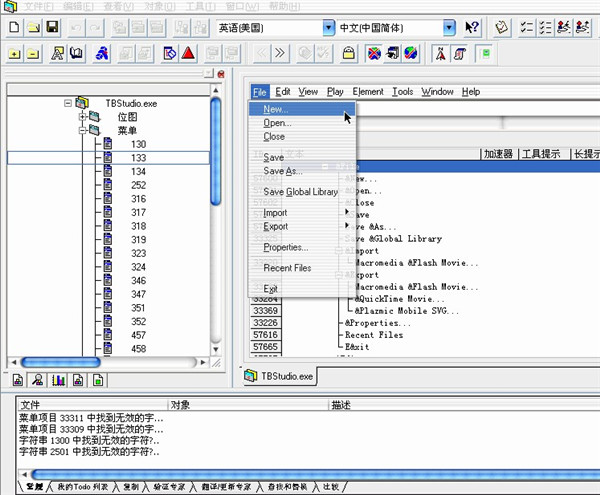The image size is (600, 495).
Task: Click the bar chart icon below the tree
Action: [x=57, y=379]
